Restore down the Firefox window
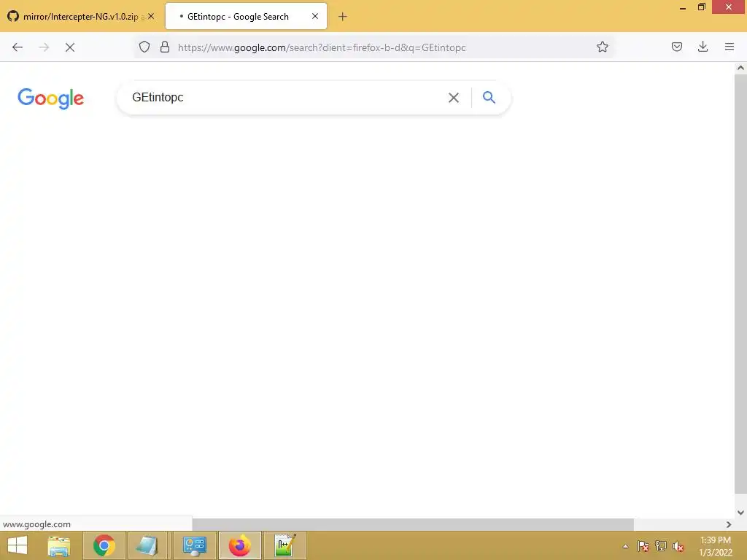Screen dimensions: 747x560 coord(702,7)
